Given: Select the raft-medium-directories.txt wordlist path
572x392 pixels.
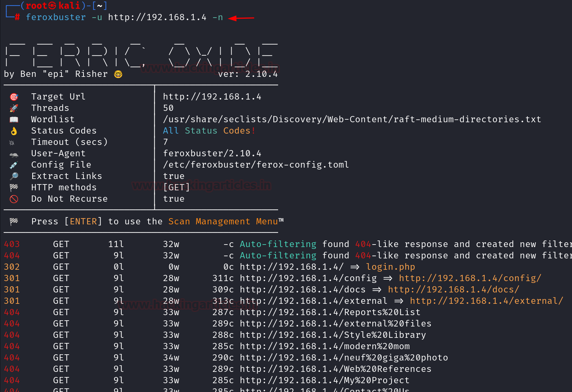Looking at the screenshot, I should coord(352,119).
